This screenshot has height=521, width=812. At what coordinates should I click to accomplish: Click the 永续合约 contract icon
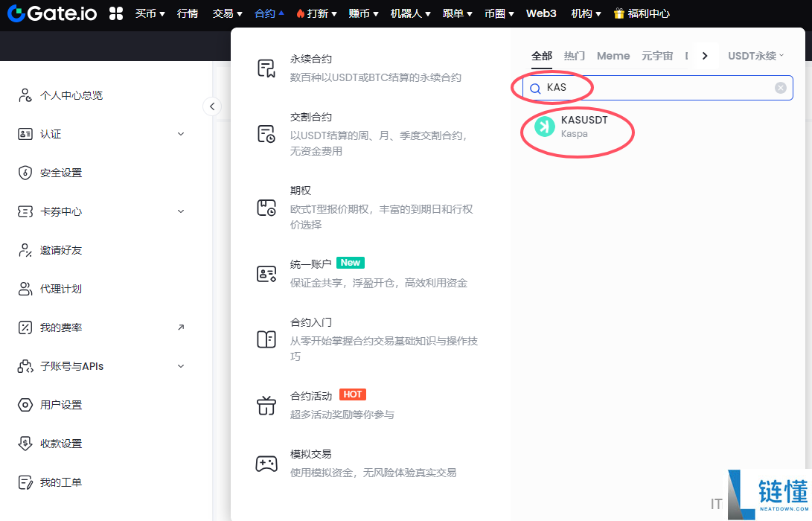[266, 68]
